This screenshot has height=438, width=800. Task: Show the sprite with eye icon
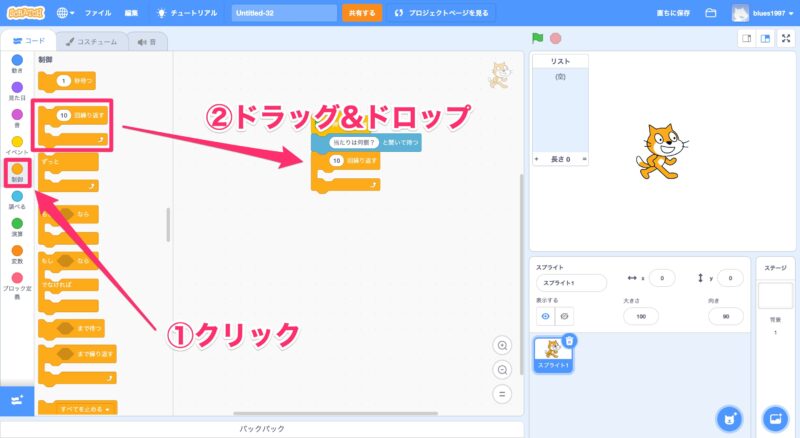(x=546, y=316)
